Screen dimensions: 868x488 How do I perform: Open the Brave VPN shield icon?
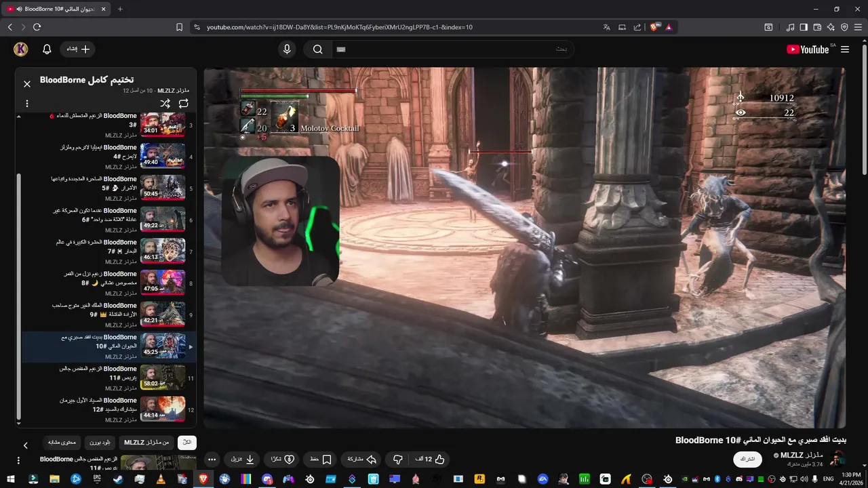click(x=844, y=27)
